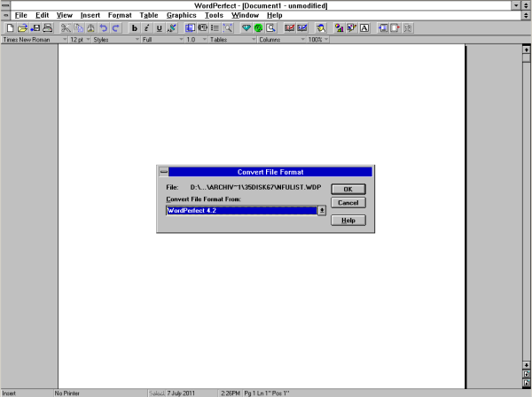Viewport: 532px width, 397px height.
Task: Open the Tools menu
Action: (x=214, y=15)
